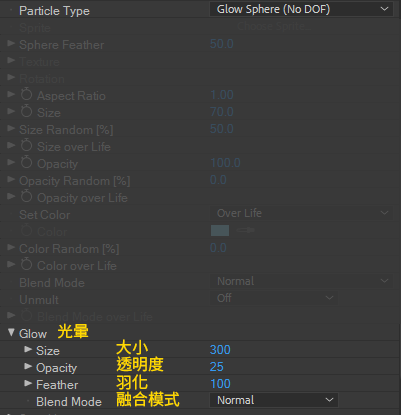Expand the Size Random [%] property
Viewport: 401px width, 415px height.
11,128
